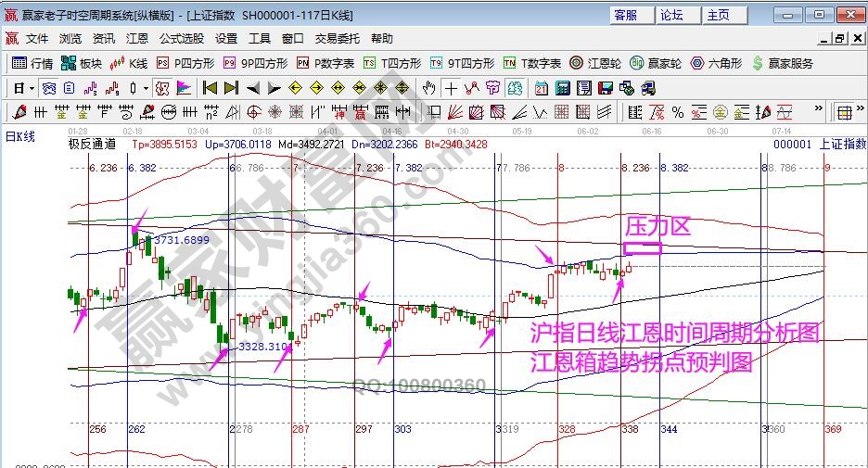This screenshot has height=468, width=868.
Task: Select the P四方形 square chart tool
Action: (185, 63)
